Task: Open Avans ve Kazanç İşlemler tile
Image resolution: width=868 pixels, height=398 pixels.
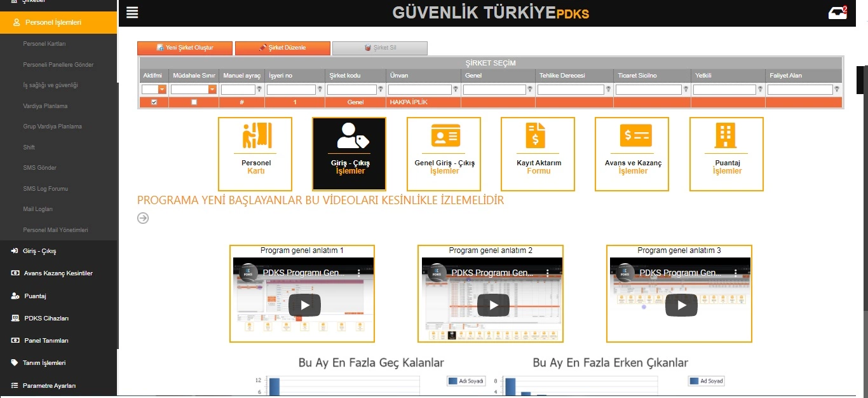Action: tap(632, 154)
